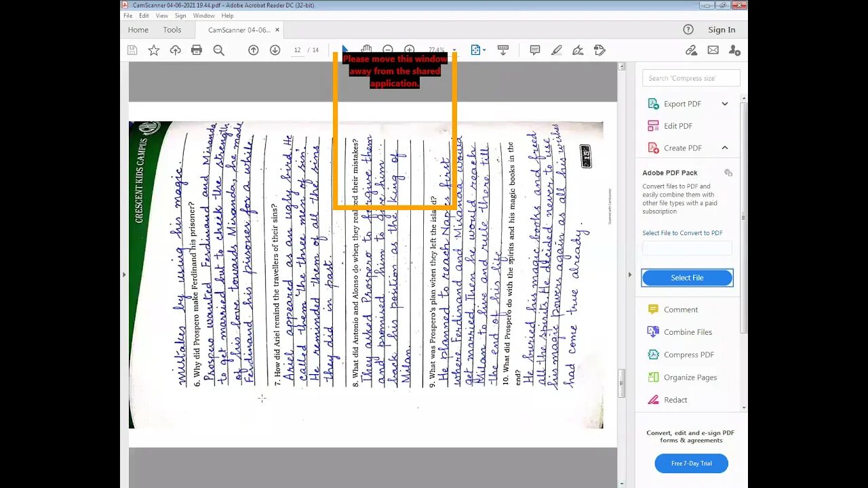Click the share link icon

[691, 50]
